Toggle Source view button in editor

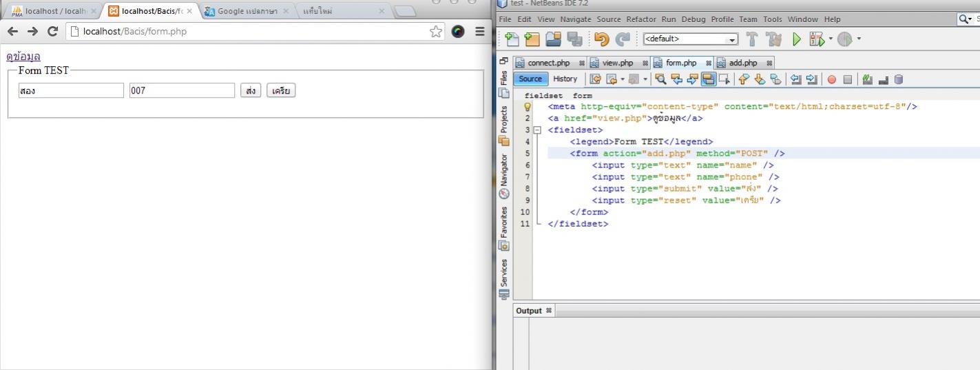(530, 79)
